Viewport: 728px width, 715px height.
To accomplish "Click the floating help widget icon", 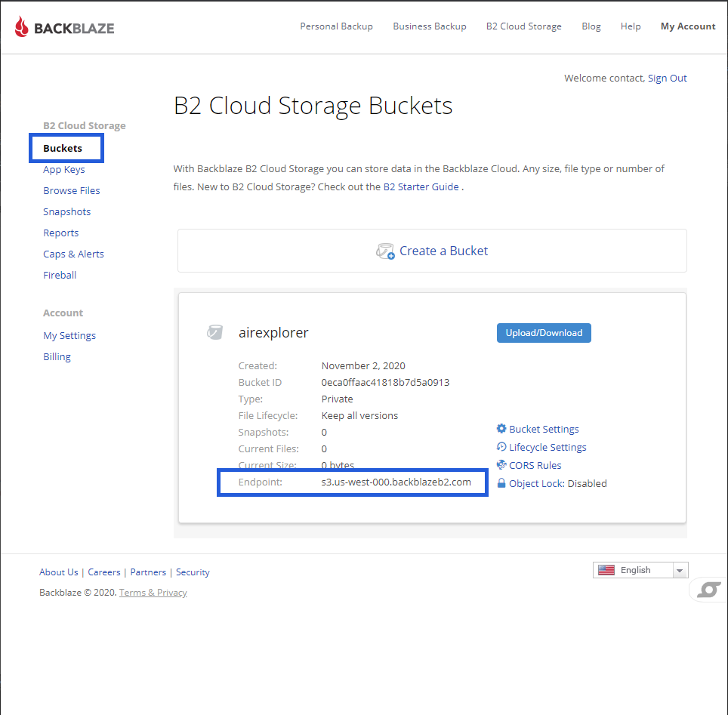I will coord(708,590).
